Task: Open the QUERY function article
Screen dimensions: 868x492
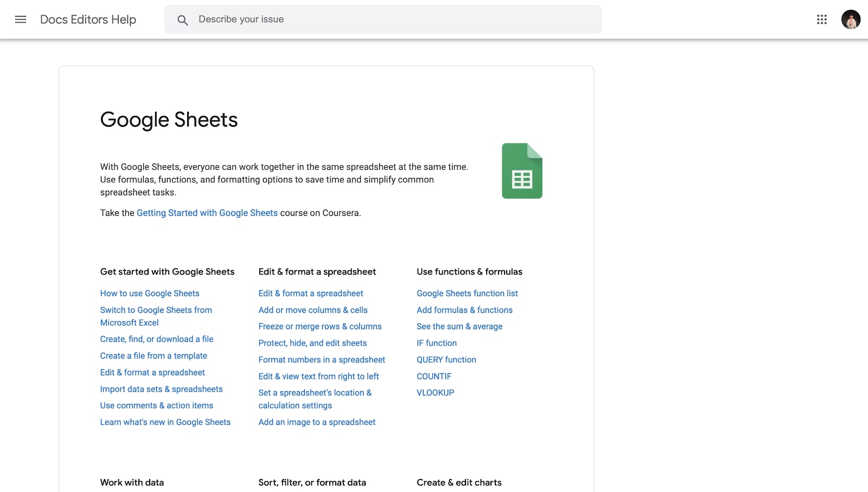Action: coord(446,360)
